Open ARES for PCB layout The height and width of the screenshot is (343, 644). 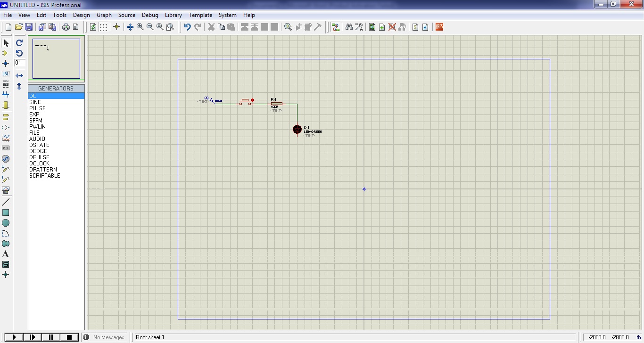coord(439,27)
